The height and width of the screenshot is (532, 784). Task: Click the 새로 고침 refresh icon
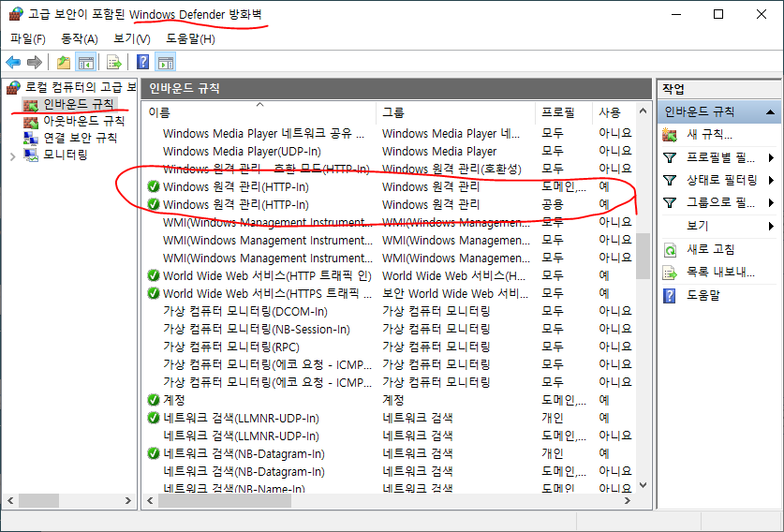[670, 249]
